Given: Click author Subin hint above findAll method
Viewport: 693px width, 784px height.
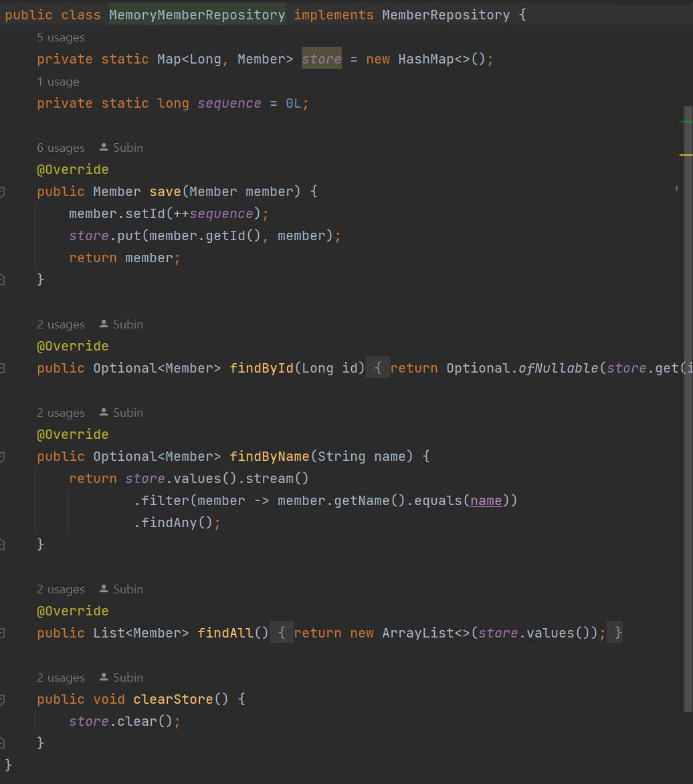Looking at the screenshot, I should coord(121,589).
